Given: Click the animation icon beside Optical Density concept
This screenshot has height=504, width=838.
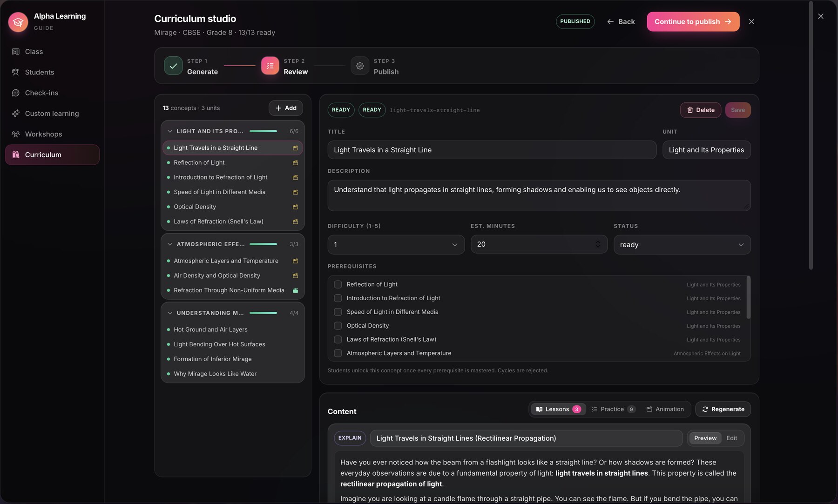Looking at the screenshot, I should (295, 207).
